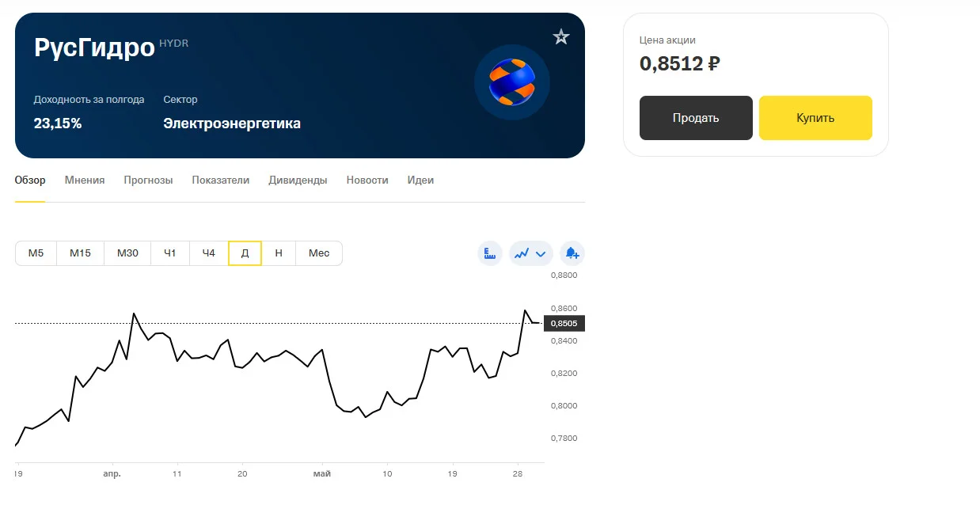Image resolution: width=980 pixels, height=509 pixels.
Task: Open the Прогнозы tab
Action: (x=148, y=180)
